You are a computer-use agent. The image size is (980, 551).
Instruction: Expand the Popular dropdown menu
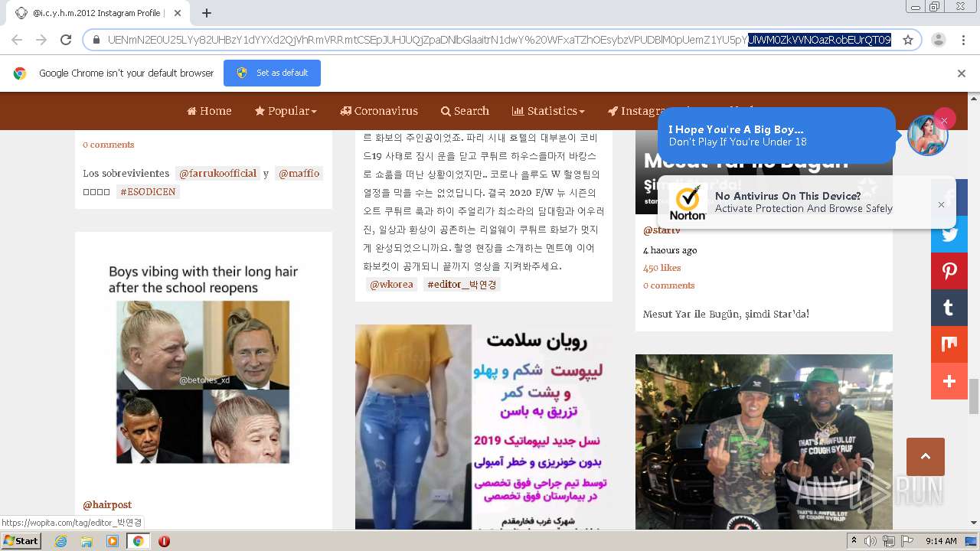click(286, 111)
